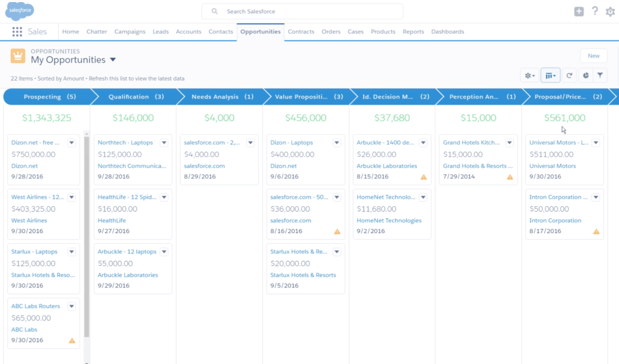Click warning icon on Intron Corporation card
Image resolution: width=619 pixels, height=364 pixels.
[596, 231]
